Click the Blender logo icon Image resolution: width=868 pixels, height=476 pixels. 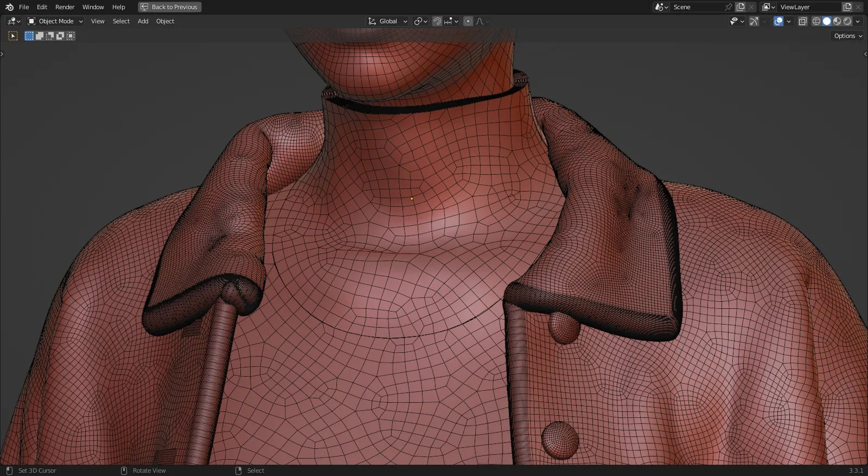9,7
